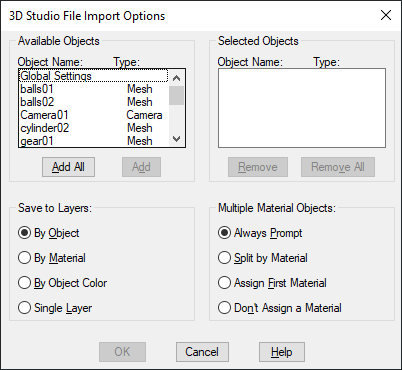Click the Add button

(x=141, y=167)
